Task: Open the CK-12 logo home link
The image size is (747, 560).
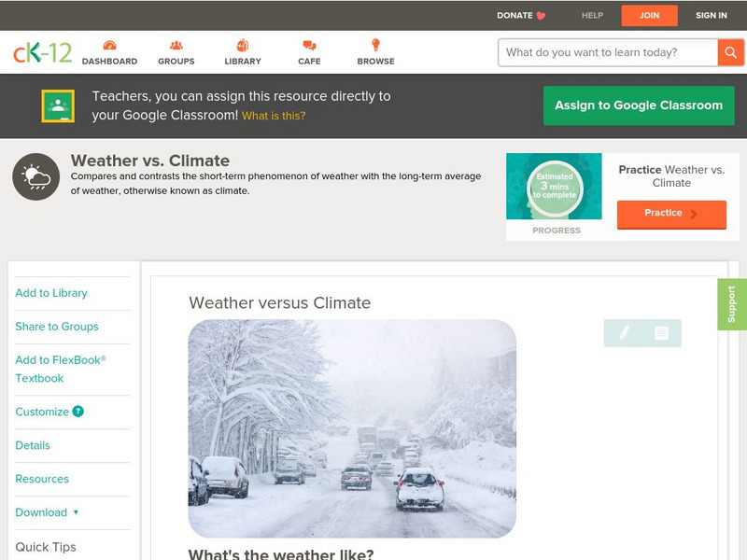Action: pyautogui.click(x=42, y=52)
